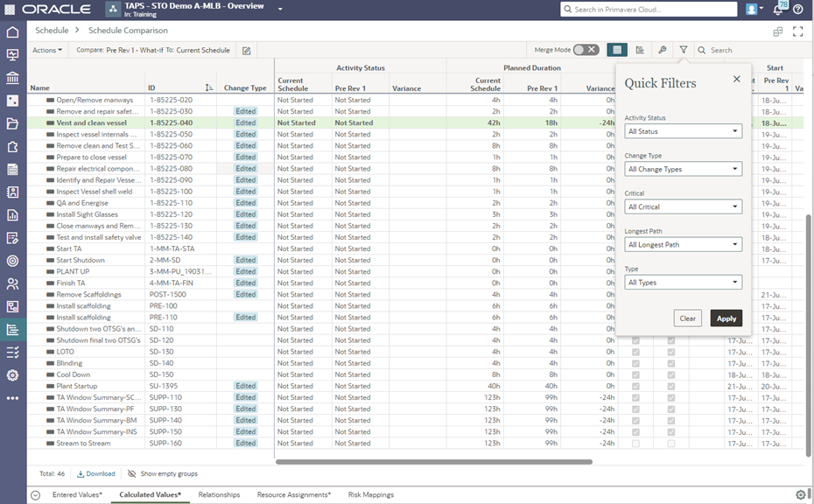
Task: Open the Activity Status dropdown
Action: pyautogui.click(x=684, y=132)
